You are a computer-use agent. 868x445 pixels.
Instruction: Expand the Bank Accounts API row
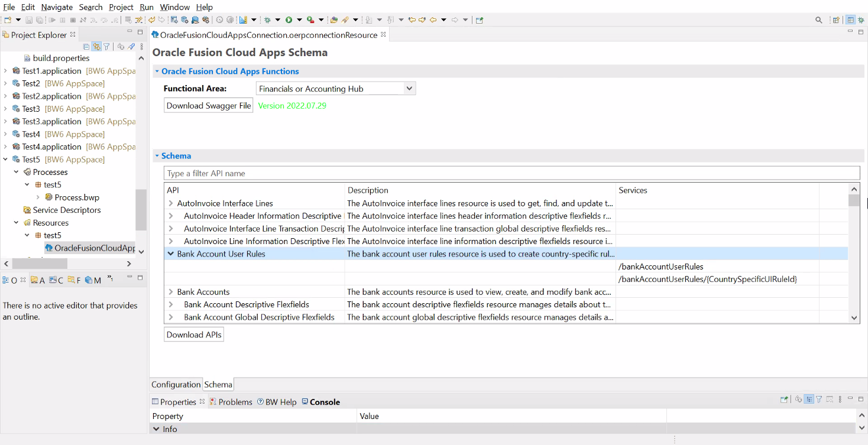coord(171,292)
